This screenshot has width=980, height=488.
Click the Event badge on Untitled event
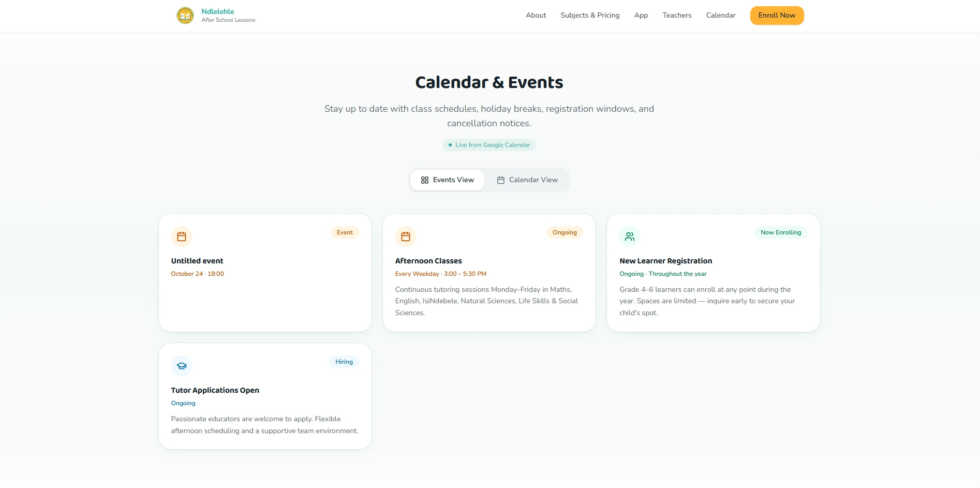pos(345,232)
